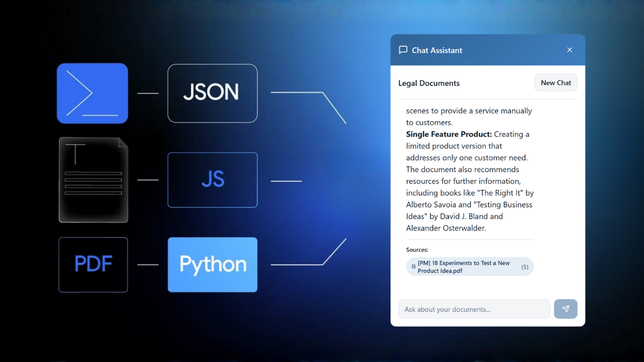Select the JS language tile
Image resolution: width=644 pixels, height=362 pixels.
[x=212, y=179]
